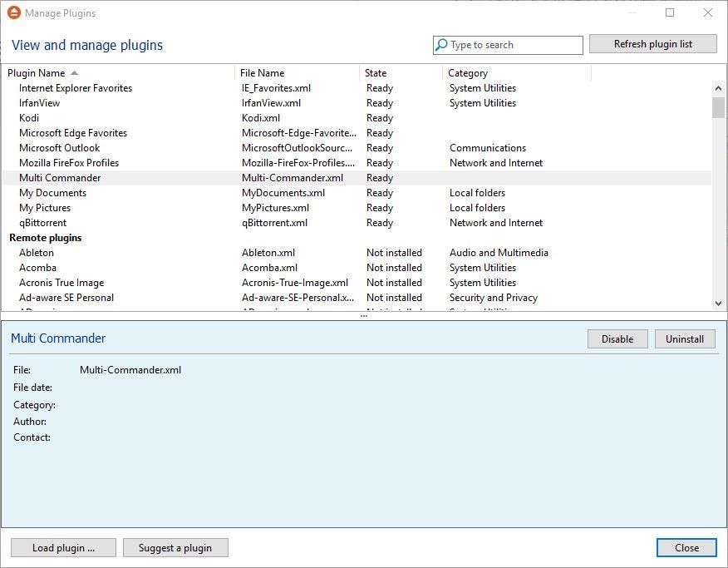The image size is (728, 568).
Task: Click MyDocuments.xml file name cell
Action: [x=283, y=193]
